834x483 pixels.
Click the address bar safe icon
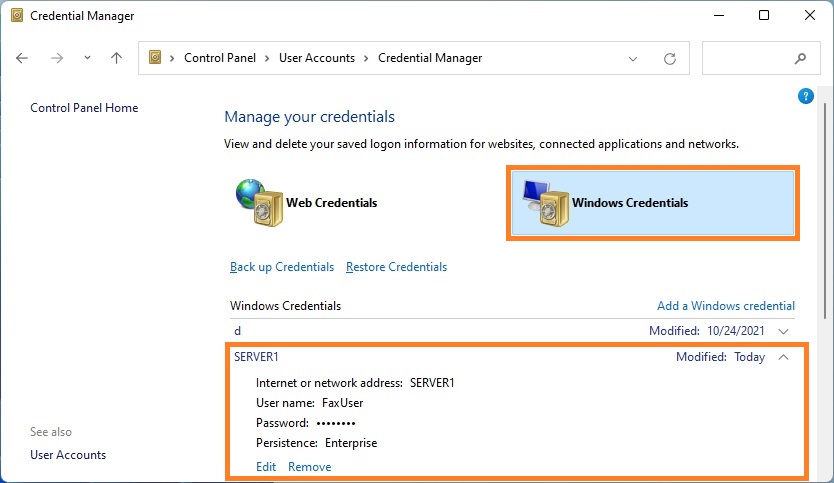(155, 57)
